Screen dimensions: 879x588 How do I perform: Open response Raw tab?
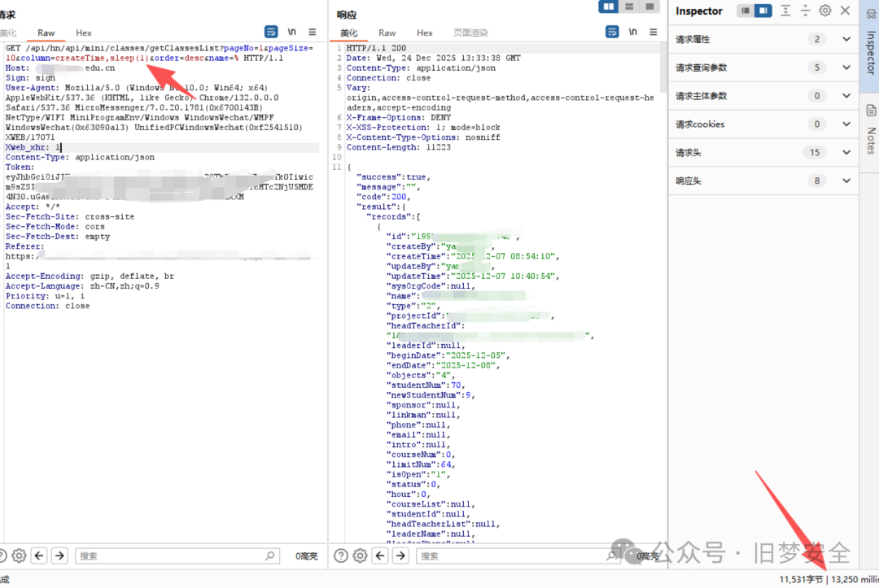point(387,33)
